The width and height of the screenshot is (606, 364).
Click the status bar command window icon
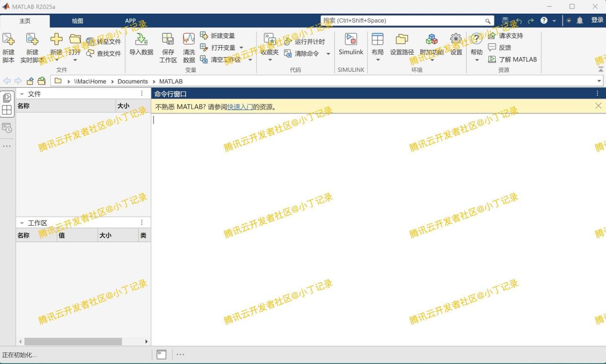coord(162,355)
